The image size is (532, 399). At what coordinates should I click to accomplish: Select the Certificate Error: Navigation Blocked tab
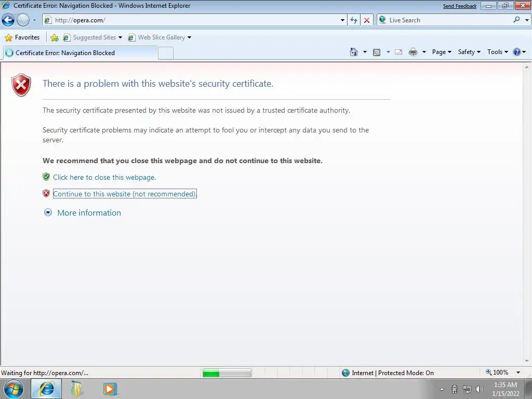81,53
